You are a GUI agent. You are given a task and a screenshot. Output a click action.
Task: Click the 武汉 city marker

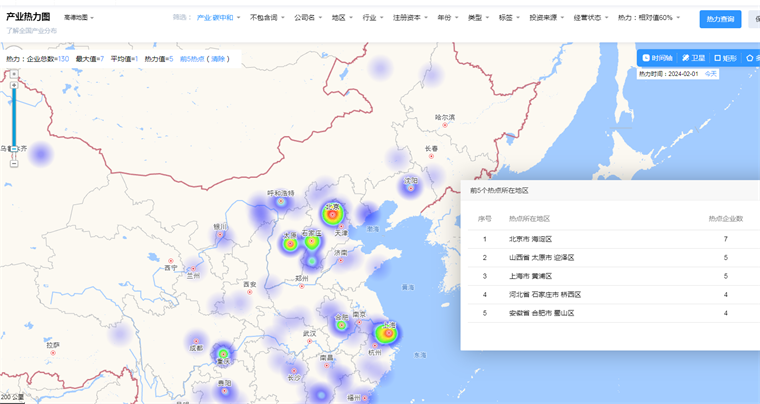(x=310, y=341)
